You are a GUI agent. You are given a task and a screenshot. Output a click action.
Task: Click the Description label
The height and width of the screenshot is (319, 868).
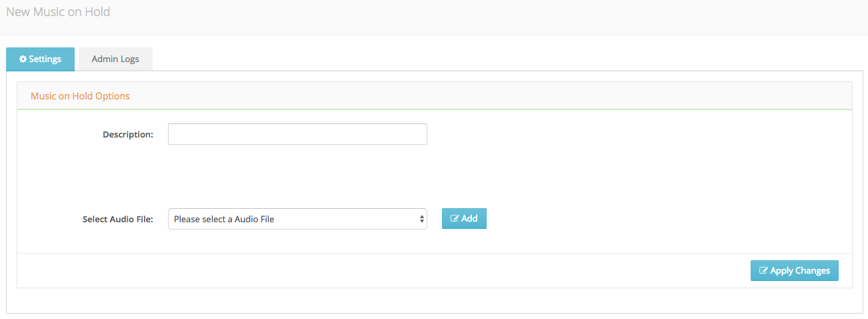pos(128,134)
